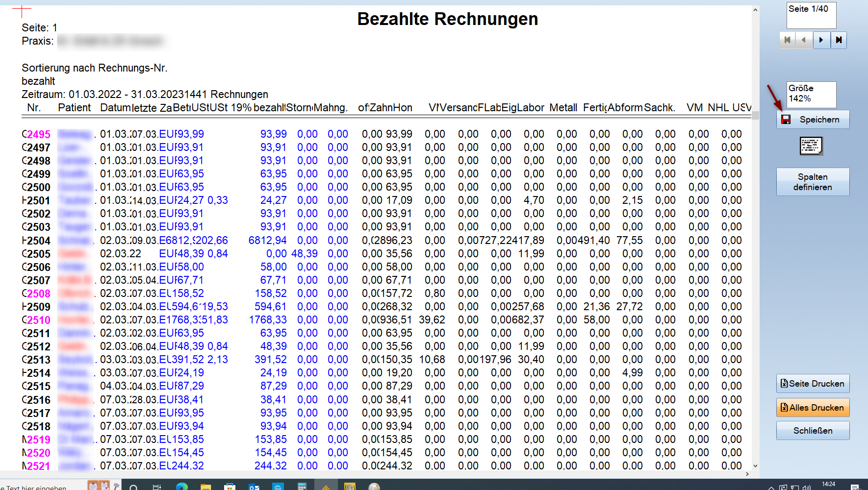This screenshot has width=868, height=490.
Task: Click Alles Drucken button
Action: pos(813,408)
